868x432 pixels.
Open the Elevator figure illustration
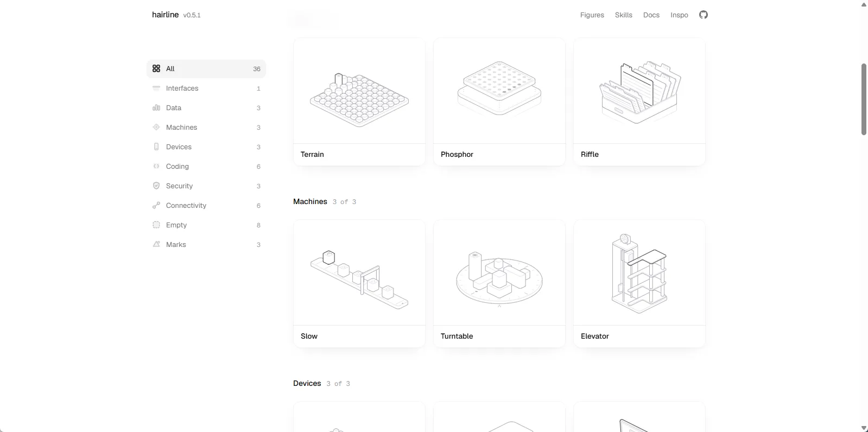[639, 274]
